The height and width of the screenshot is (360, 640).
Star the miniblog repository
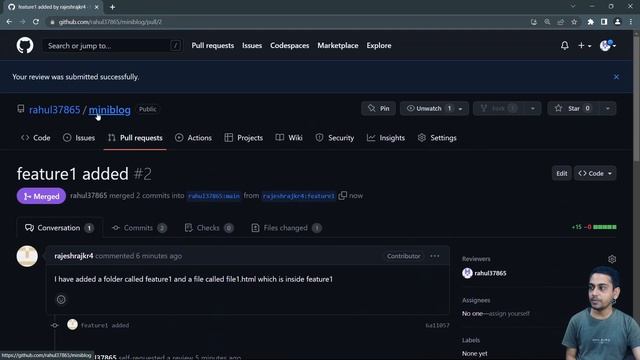point(573,108)
